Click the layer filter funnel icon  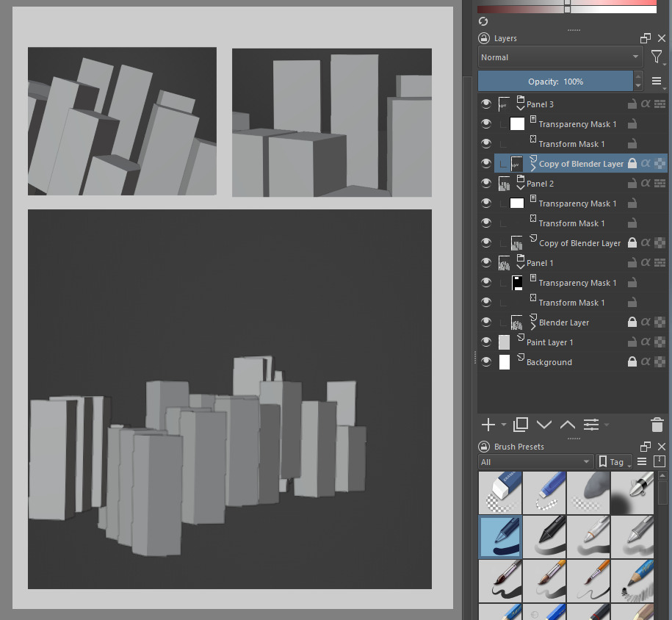(656, 57)
